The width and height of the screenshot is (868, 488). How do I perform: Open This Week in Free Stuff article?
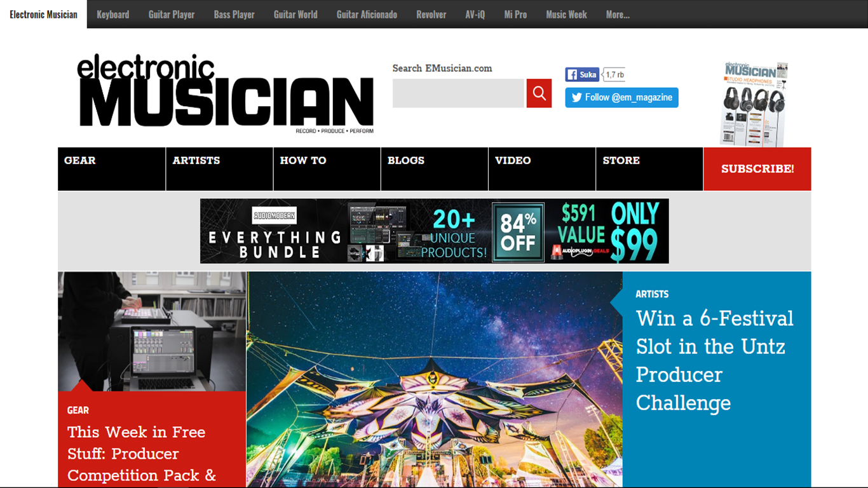142,453
